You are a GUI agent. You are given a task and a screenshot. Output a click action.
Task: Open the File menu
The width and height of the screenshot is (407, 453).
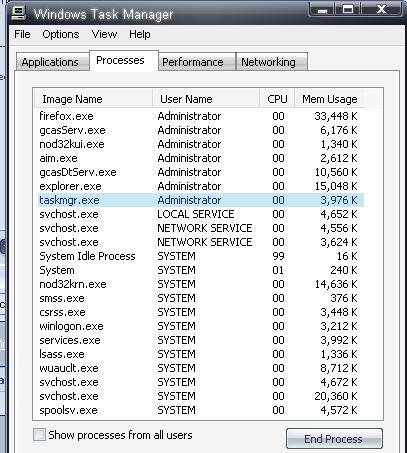click(x=22, y=34)
